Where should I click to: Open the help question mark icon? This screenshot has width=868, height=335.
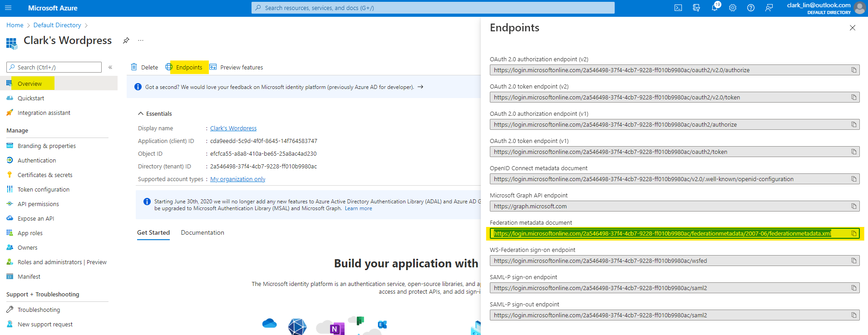coord(751,8)
